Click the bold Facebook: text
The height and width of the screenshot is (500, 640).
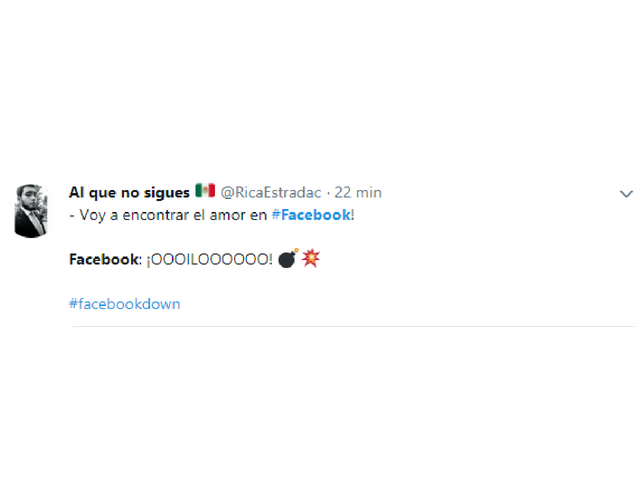[105, 260]
